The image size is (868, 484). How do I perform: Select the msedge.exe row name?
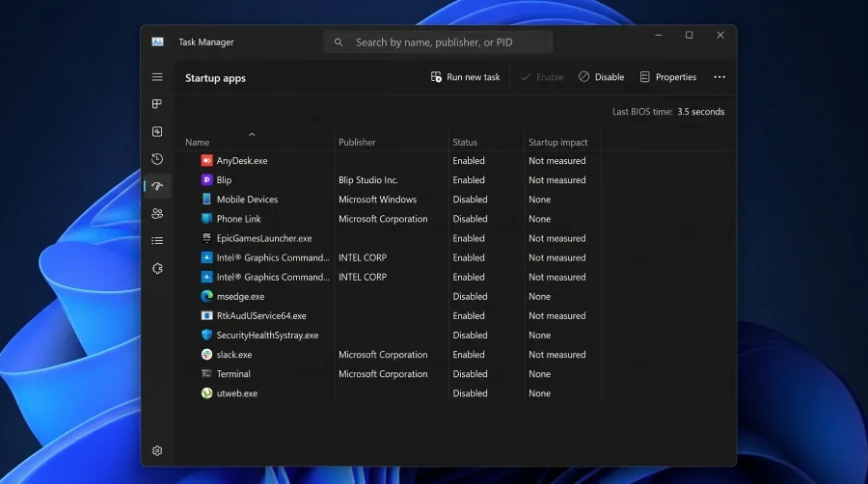(240, 296)
